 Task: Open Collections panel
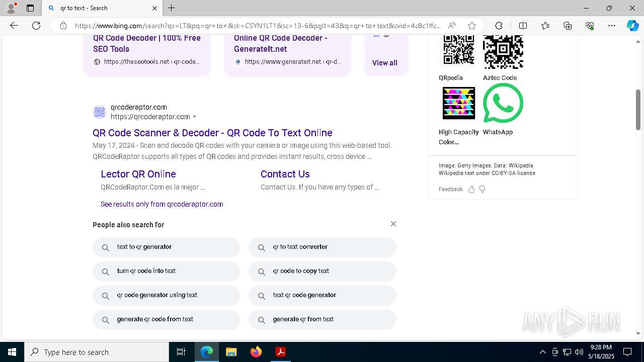click(568, 26)
